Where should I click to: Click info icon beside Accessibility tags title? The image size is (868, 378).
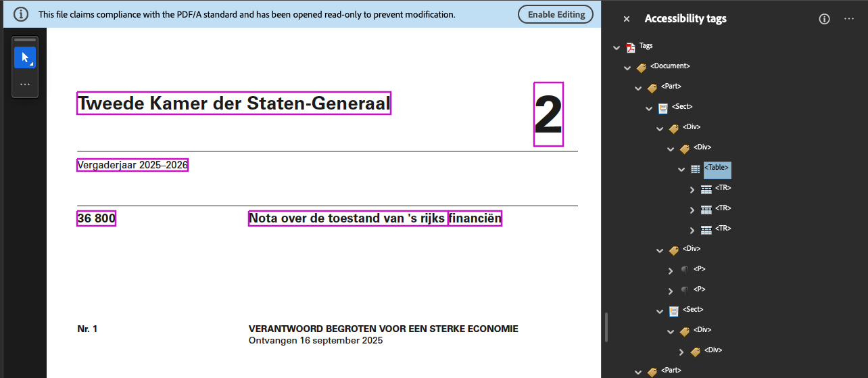[x=824, y=19]
